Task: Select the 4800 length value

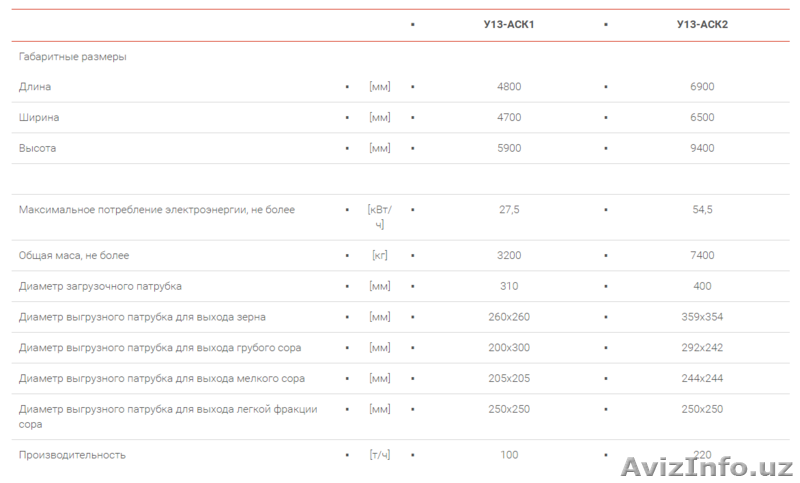Action: click(508, 87)
